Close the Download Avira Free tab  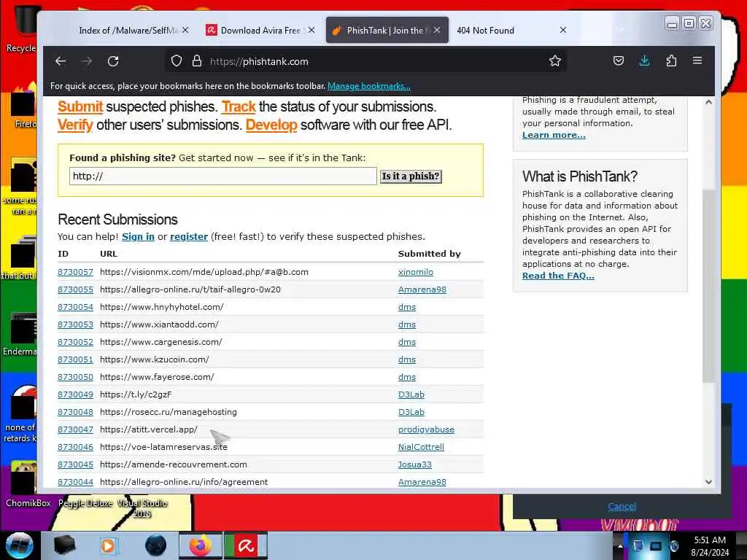click(x=311, y=30)
